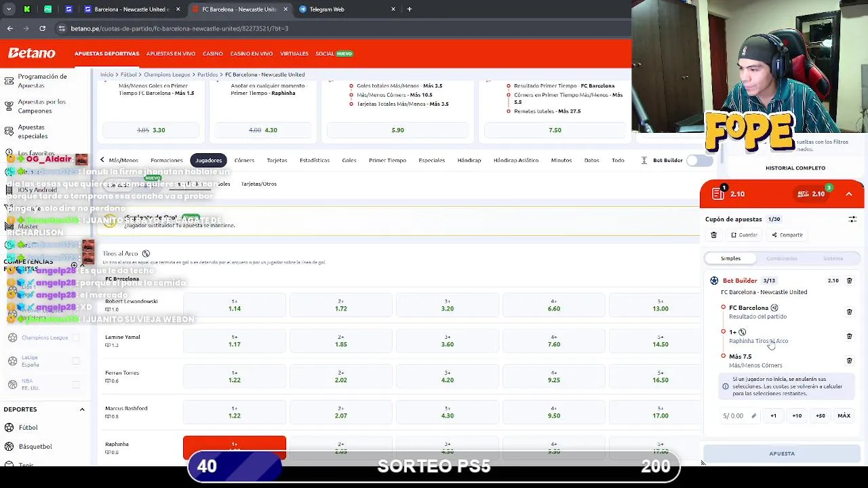This screenshot has height=488, width=868.
Task: Click the Betano logo
Action: (32, 53)
